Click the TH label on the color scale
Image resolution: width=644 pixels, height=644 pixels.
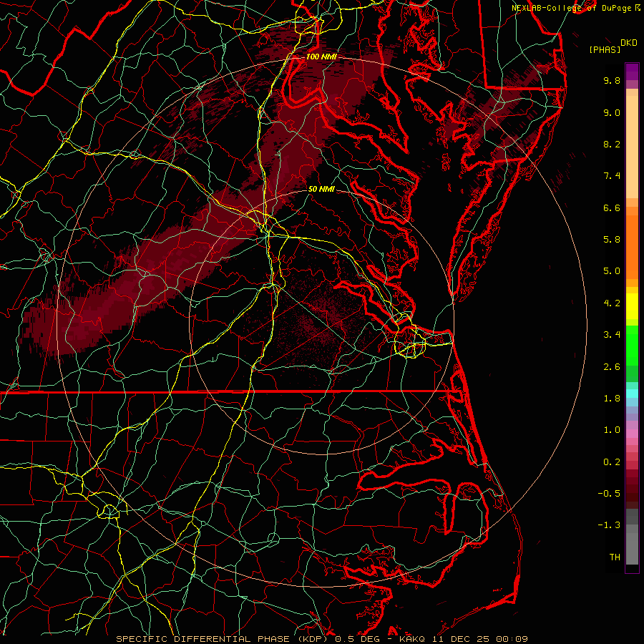point(615,557)
